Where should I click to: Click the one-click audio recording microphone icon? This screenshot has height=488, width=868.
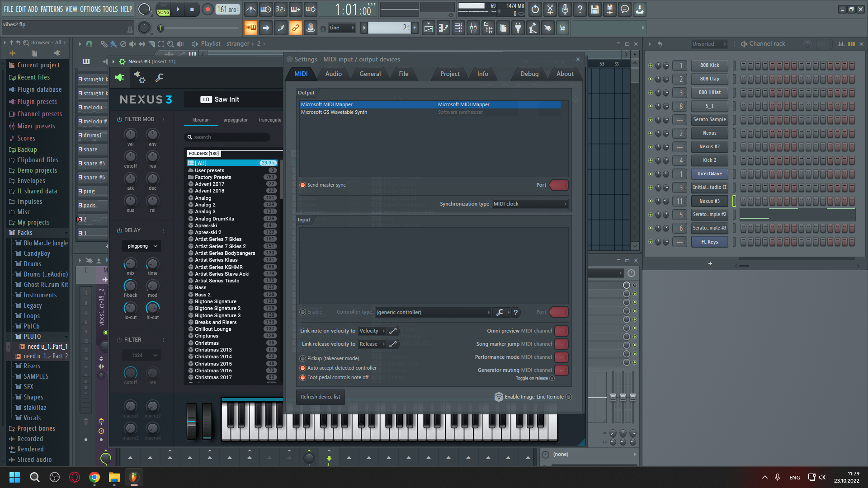[565, 9]
